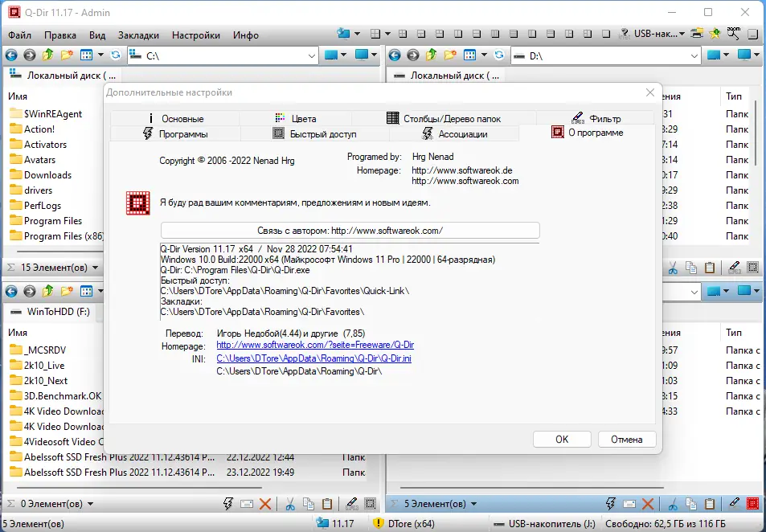The width and height of the screenshot is (766, 532).
Task: Click scissors cut icon beside 0 Элемент(ов)
Action: tap(290, 504)
